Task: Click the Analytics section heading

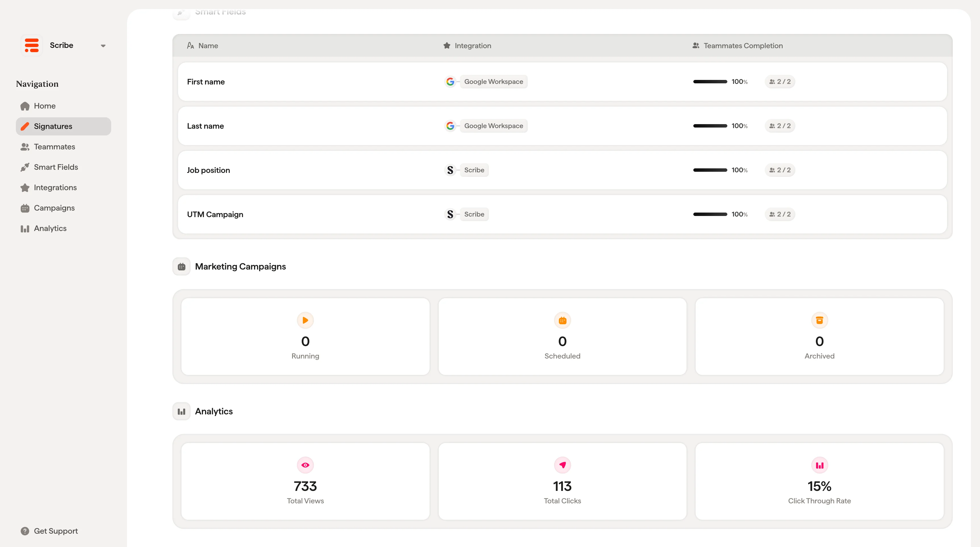Action: click(214, 412)
